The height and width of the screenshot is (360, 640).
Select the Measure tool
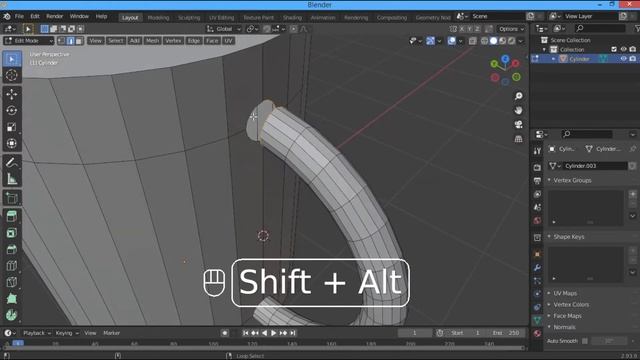11,179
